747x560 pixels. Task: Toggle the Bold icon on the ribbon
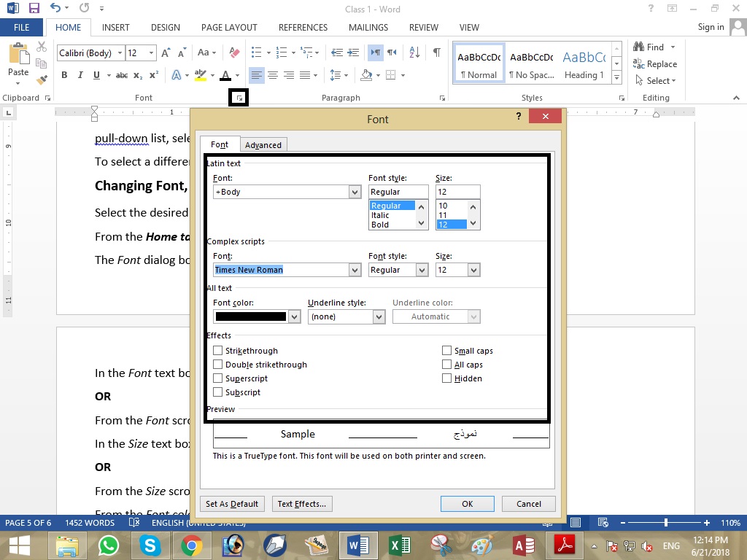[63, 74]
